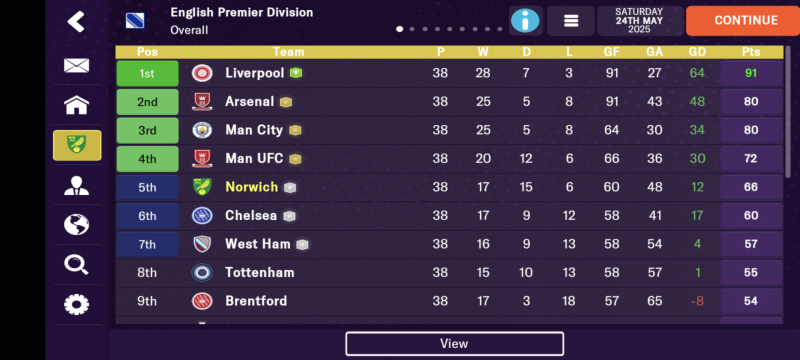800x360 pixels.
Task: Sort table by Pts column header
Action: pyautogui.click(x=751, y=52)
